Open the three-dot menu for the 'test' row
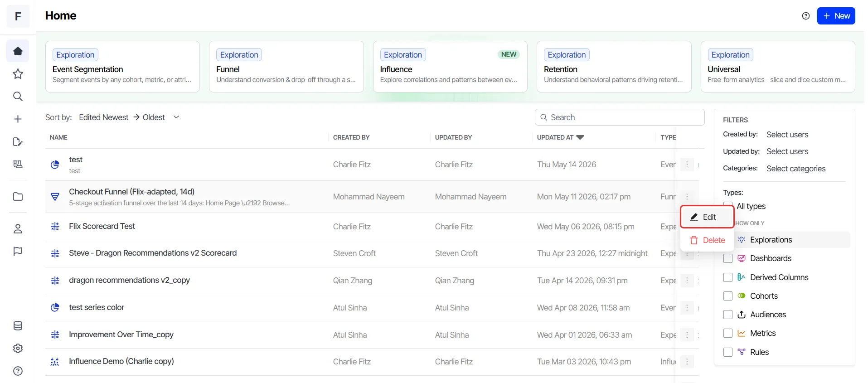This screenshot has width=868, height=383. coord(687,165)
